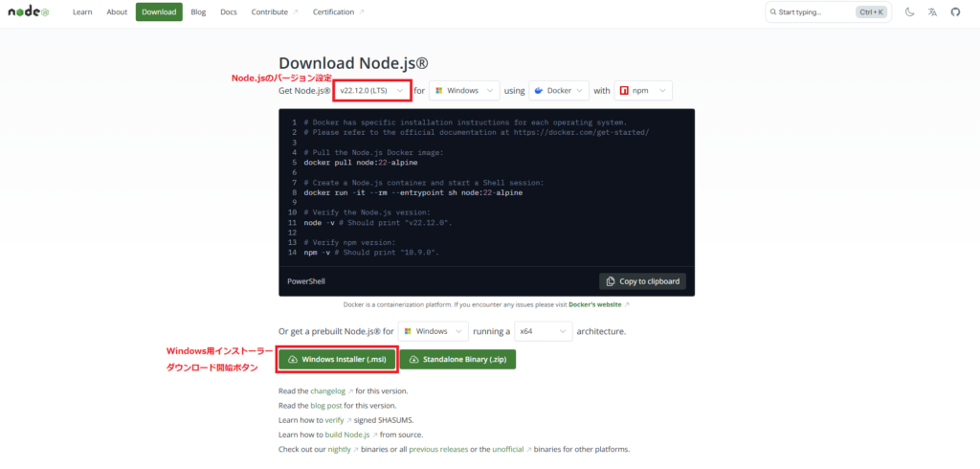Screen dimensions: 980x469
Task: Open the v22.12.0 (LTS) version dropdown
Action: [372, 91]
